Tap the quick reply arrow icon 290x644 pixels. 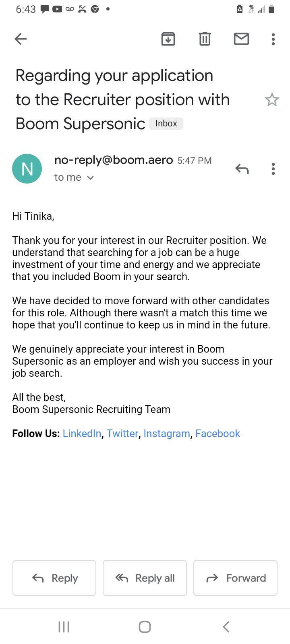pos(242,169)
